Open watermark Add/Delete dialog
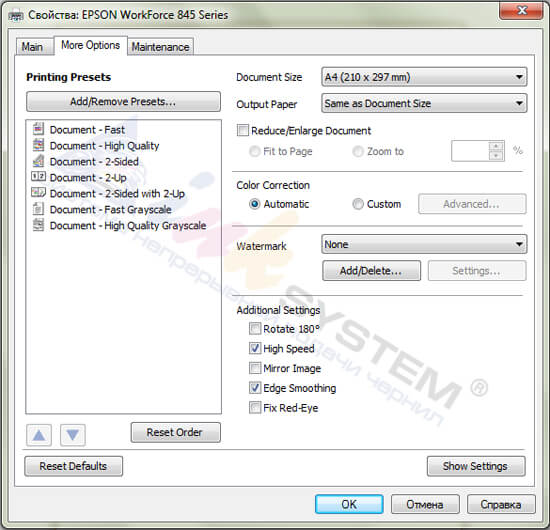The image size is (550, 530). pyautogui.click(x=371, y=270)
